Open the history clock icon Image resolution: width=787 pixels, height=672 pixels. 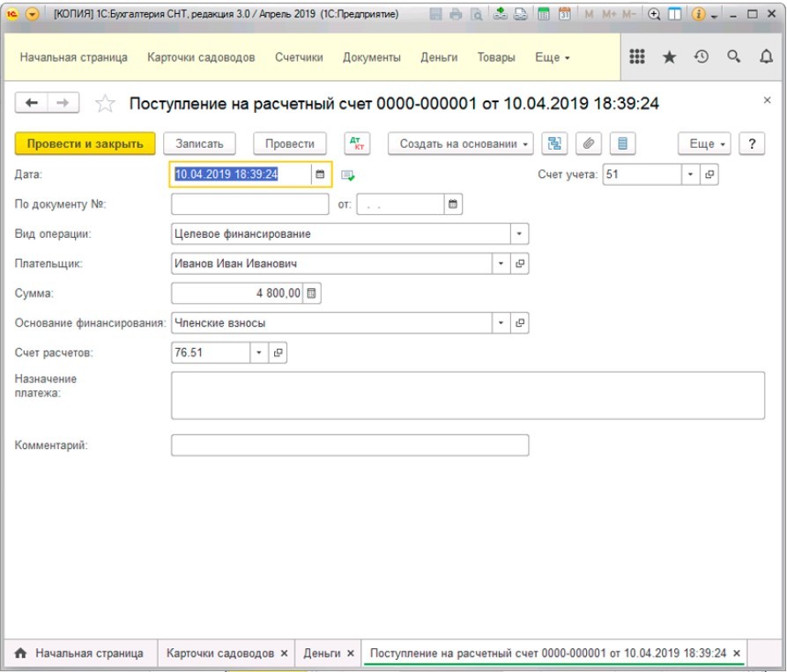point(701,57)
